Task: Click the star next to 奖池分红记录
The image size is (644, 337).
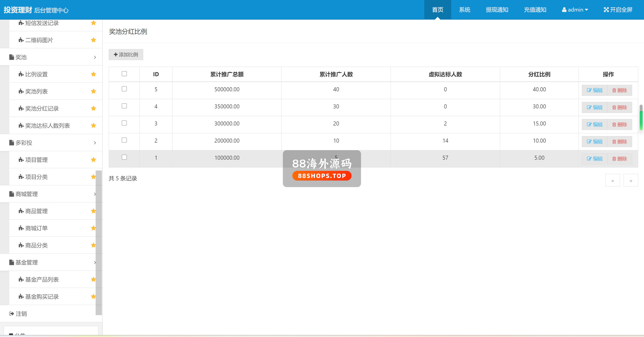Action: click(93, 108)
